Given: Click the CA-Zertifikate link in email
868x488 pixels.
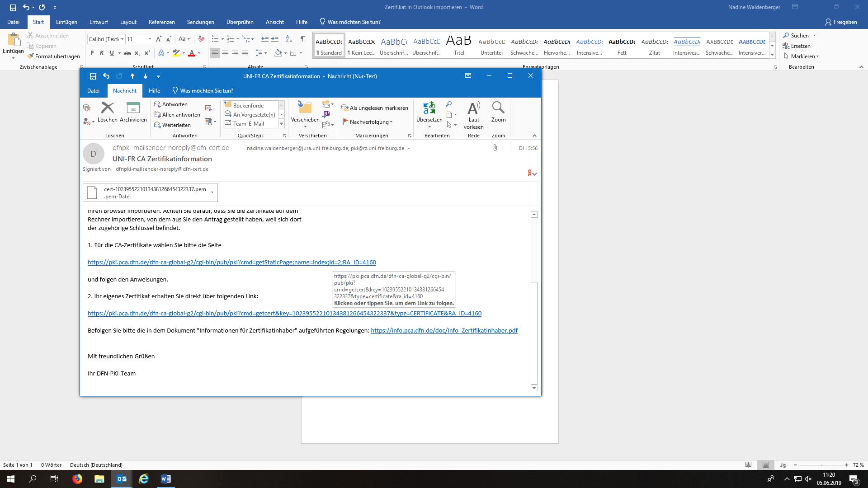Looking at the screenshot, I should tap(232, 262).
